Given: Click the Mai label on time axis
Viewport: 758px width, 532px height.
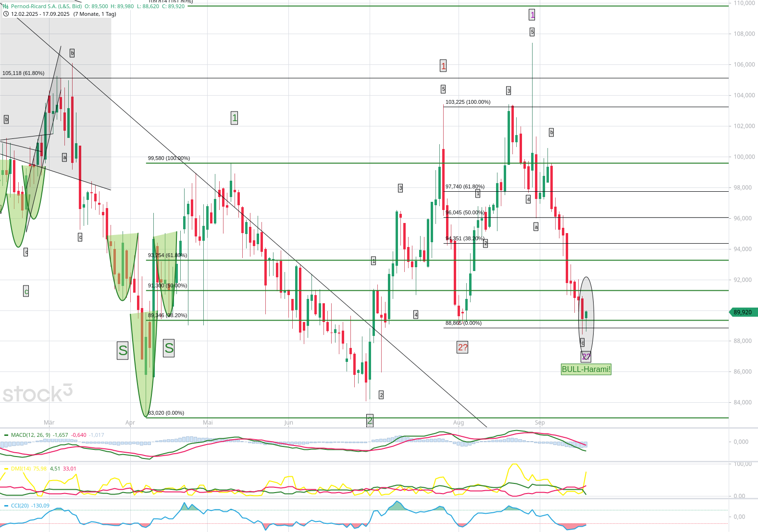Looking at the screenshot, I should click(x=208, y=423).
